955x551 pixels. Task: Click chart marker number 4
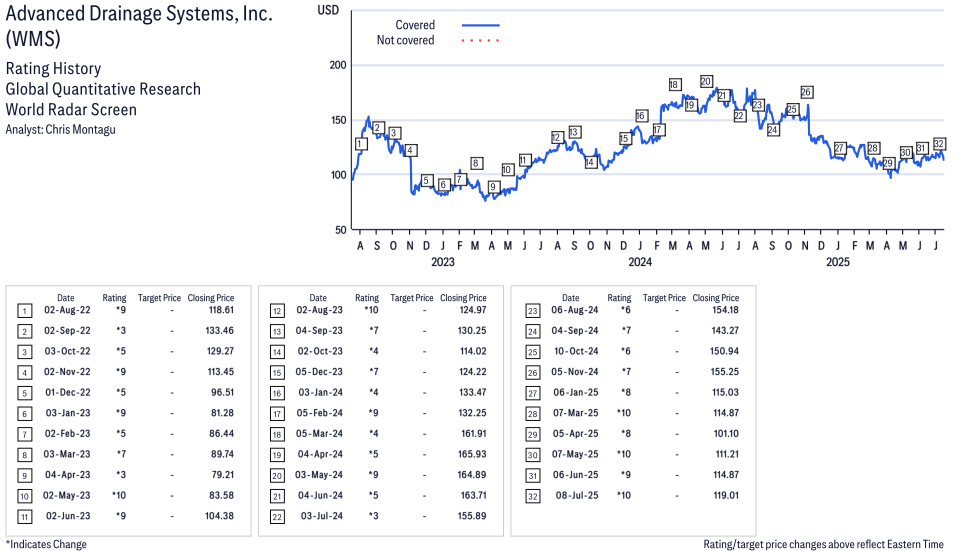click(411, 150)
